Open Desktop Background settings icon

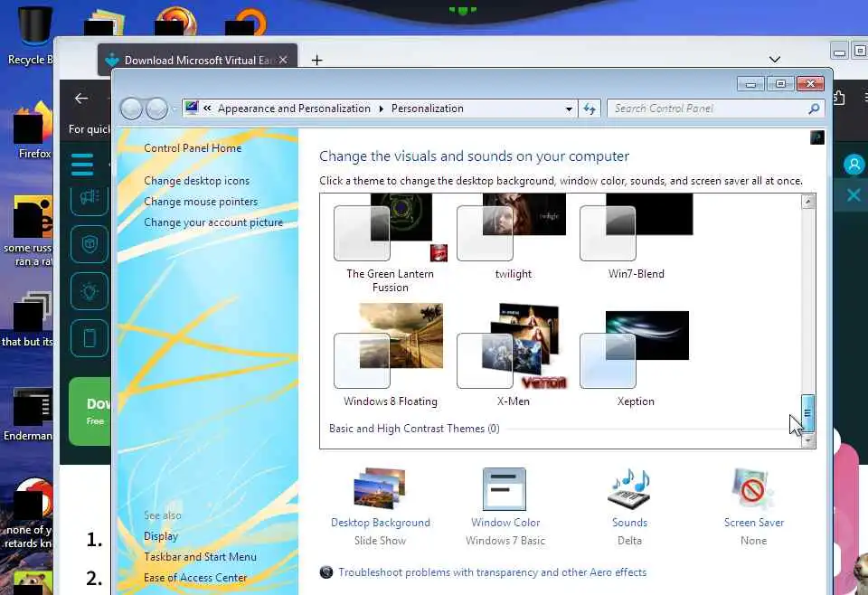pos(381,488)
